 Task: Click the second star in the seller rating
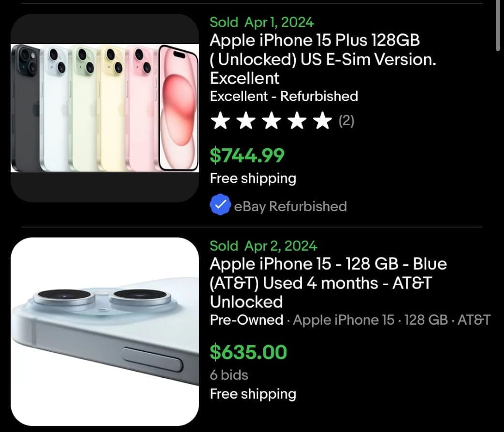(x=246, y=121)
